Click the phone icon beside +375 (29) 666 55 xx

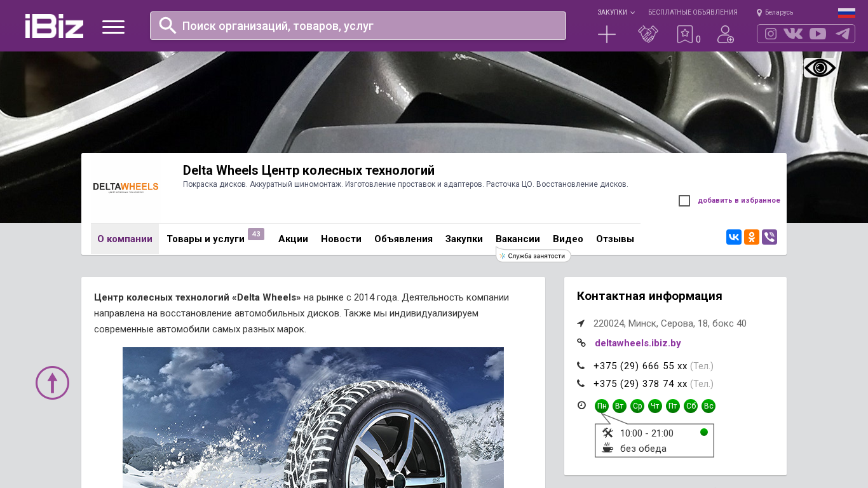click(581, 366)
